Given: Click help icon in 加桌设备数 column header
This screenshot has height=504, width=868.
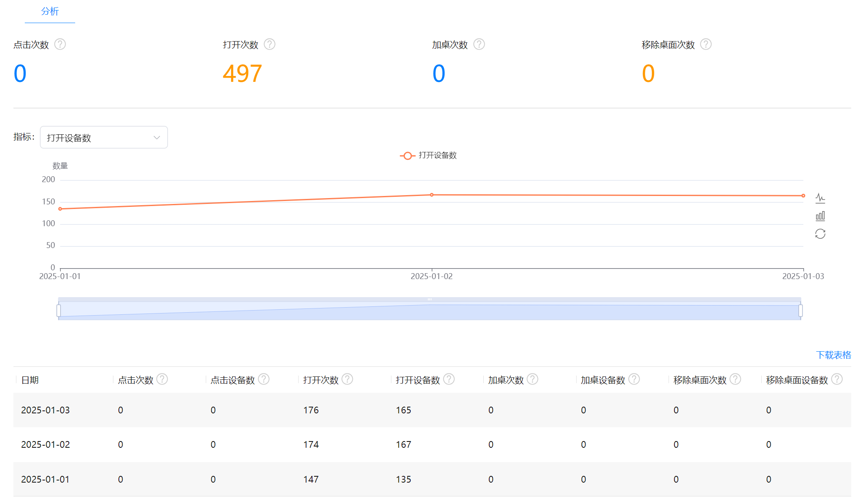Looking at the screenshot, I should 634,379.
